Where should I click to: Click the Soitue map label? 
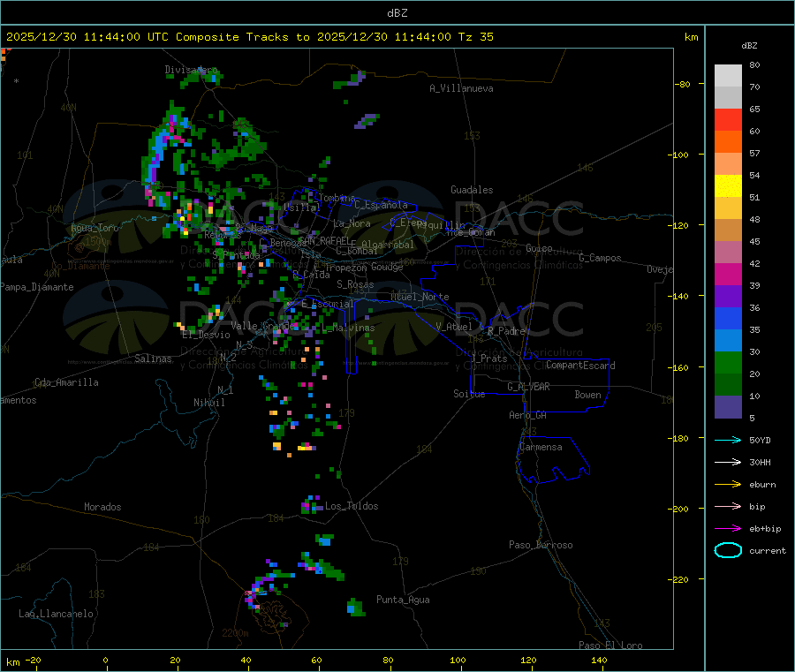click(469, 394)
